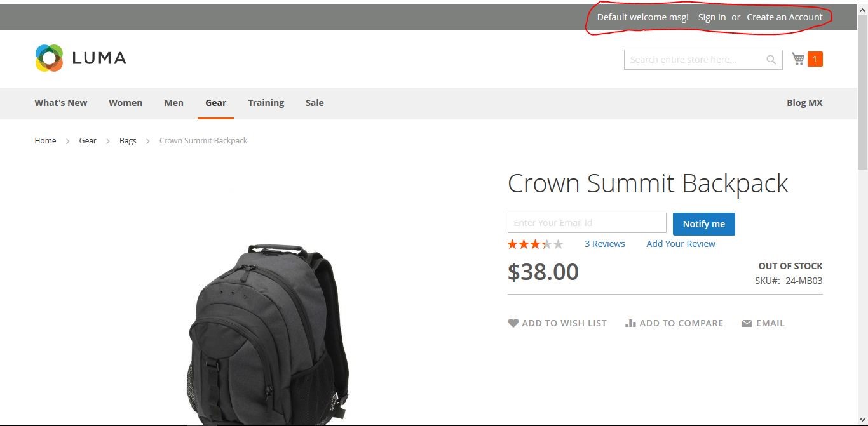
Task: Click the heart Add to Wish List icon
Action: (x=513, y=323)
